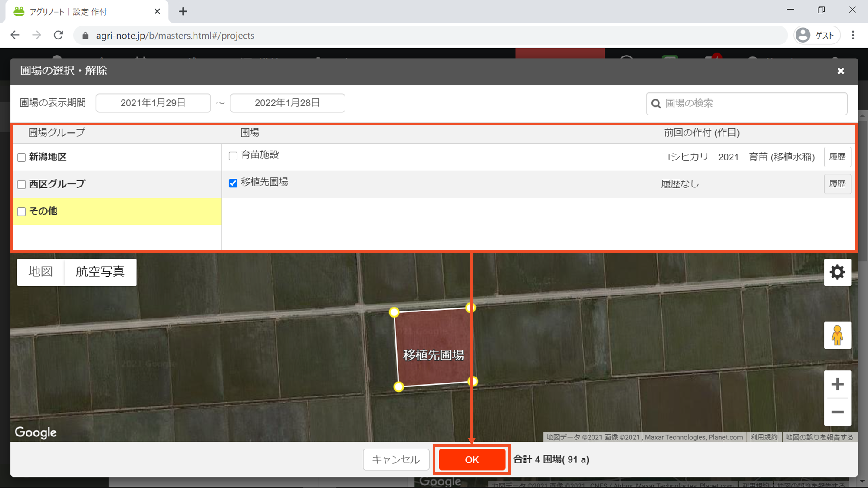Click the キャンセル button

coord(396,460)
